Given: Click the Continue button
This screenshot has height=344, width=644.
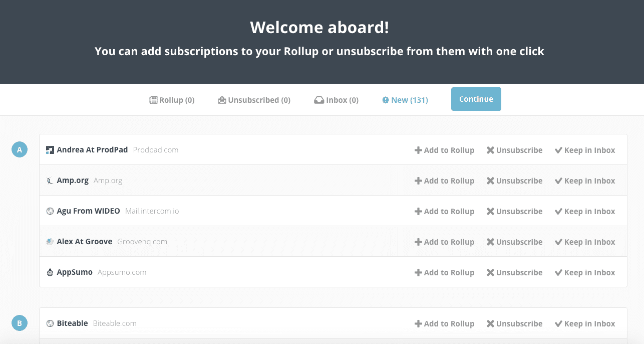Looking at the screenshot, I should click(476, 99).
